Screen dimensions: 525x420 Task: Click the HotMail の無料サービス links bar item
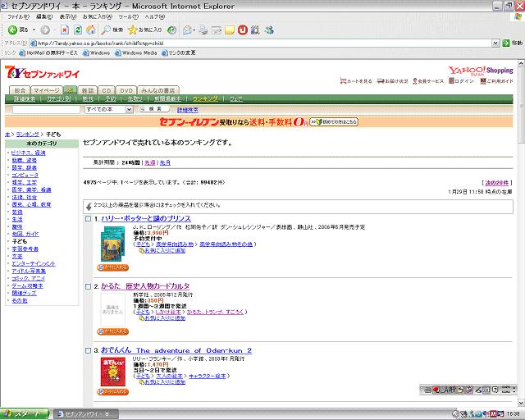coord(48,53)
